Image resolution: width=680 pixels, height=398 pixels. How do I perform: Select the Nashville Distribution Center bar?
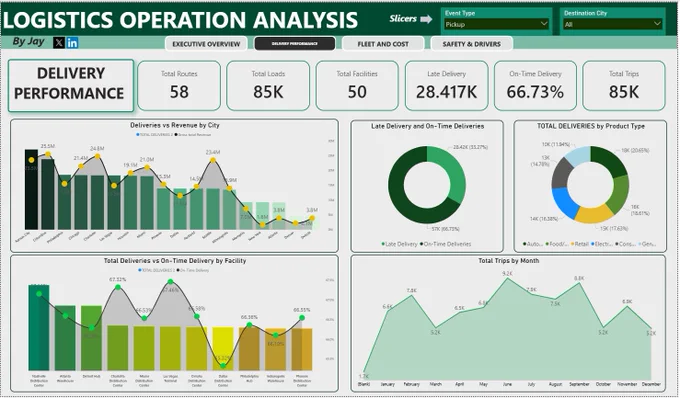[x=39, y=327]
